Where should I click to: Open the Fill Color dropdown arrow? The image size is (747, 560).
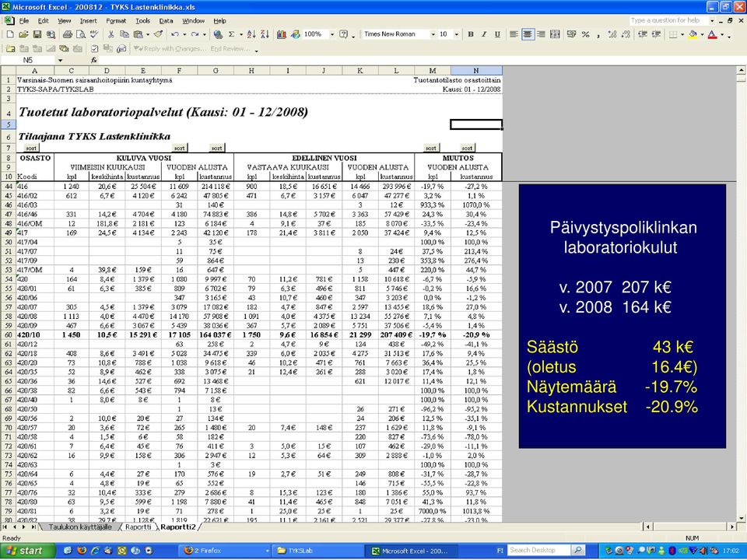(702, 34)
